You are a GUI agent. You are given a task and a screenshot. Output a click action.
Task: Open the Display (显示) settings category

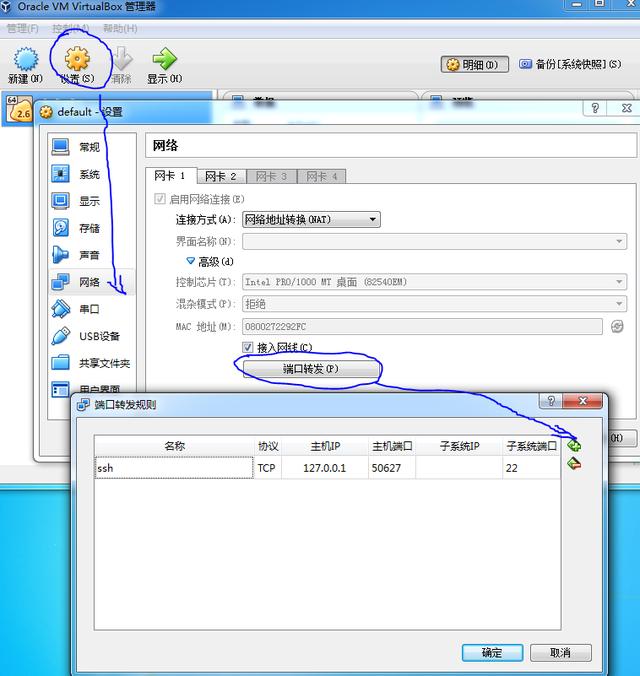(x=90, y=201)
